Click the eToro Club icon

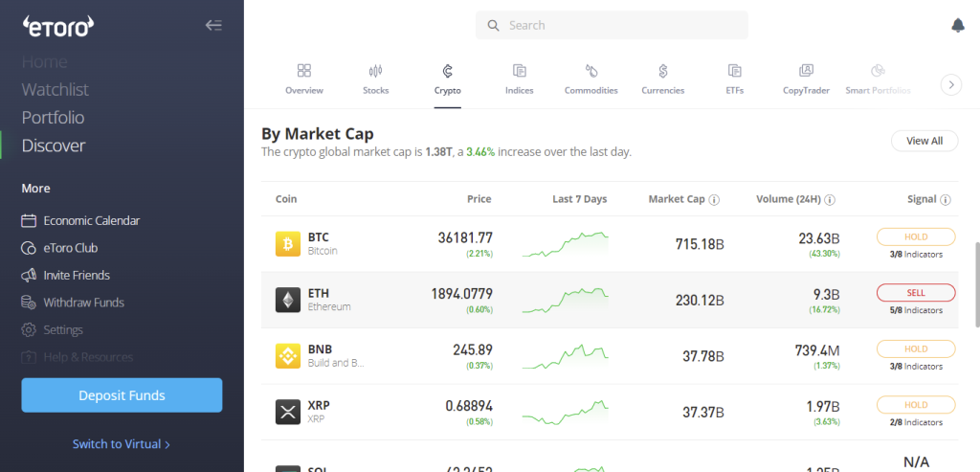tap(28, 248)
